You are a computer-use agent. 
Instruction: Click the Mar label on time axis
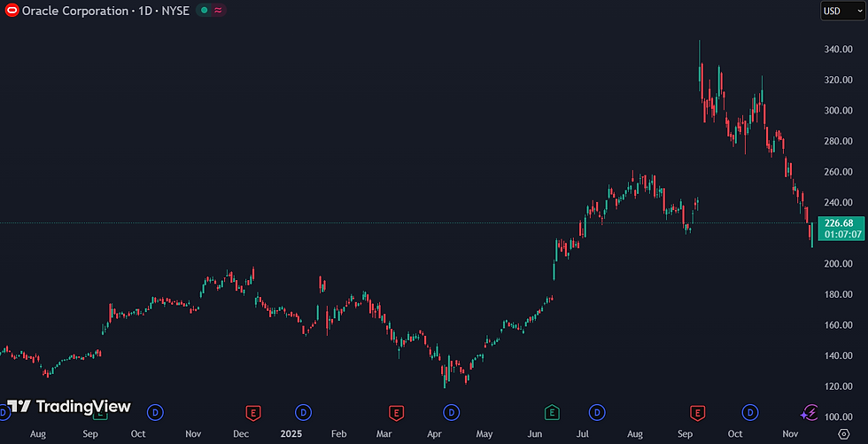click(384, 434)
